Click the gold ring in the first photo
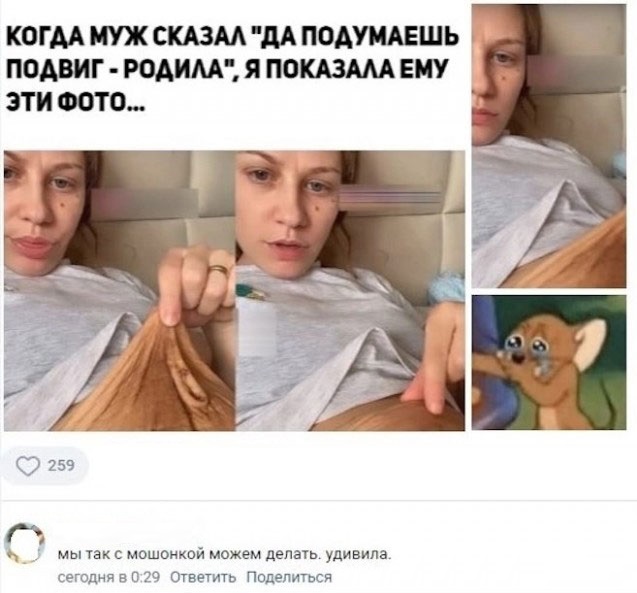The width and height of the screenshot is (637, 593). [218, 269]
